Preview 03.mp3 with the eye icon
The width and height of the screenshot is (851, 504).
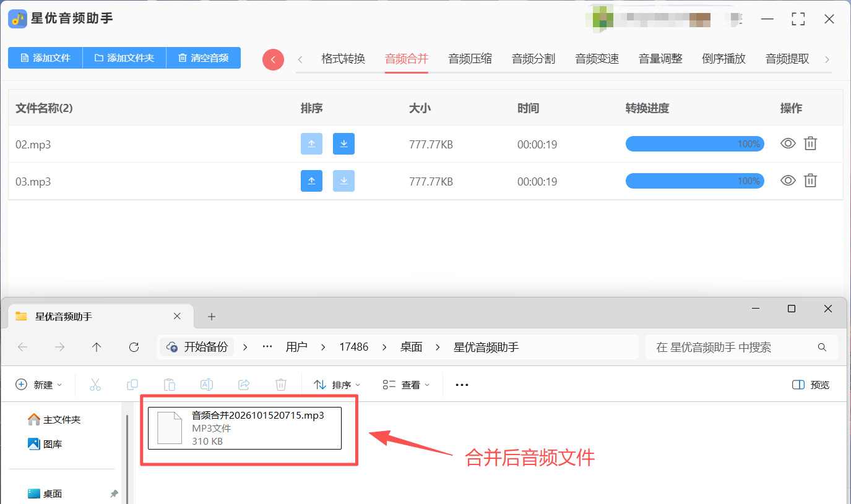pyautogui.click(x=788, y=181)
